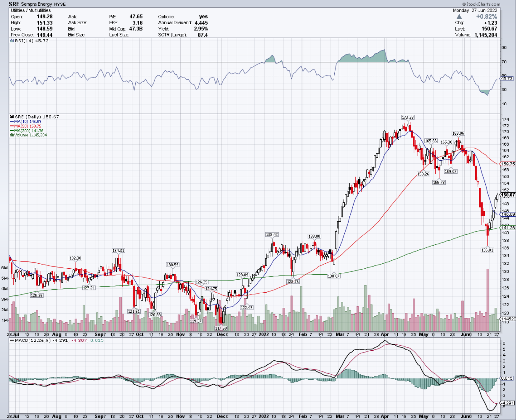Click the 130.07 price label

point(333,276)
